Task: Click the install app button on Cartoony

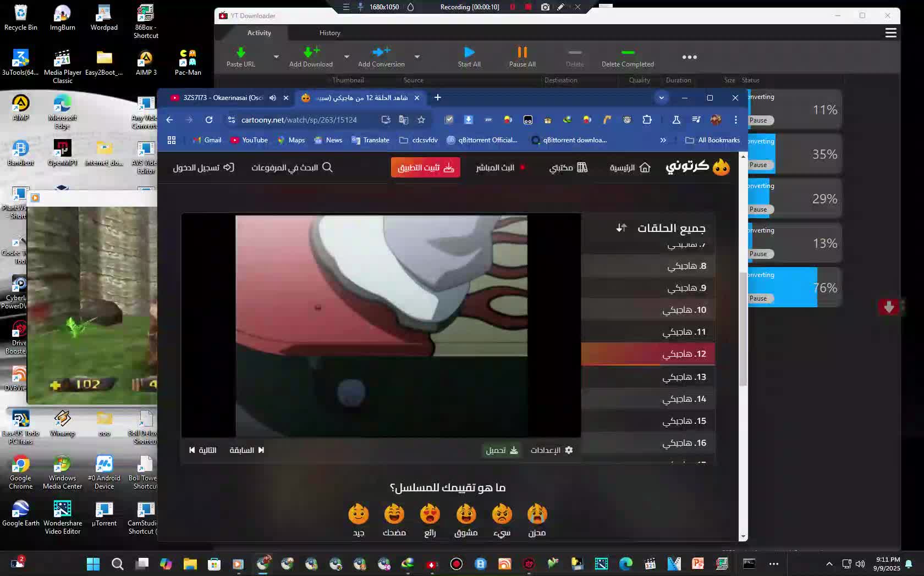Action: point(426,168)
